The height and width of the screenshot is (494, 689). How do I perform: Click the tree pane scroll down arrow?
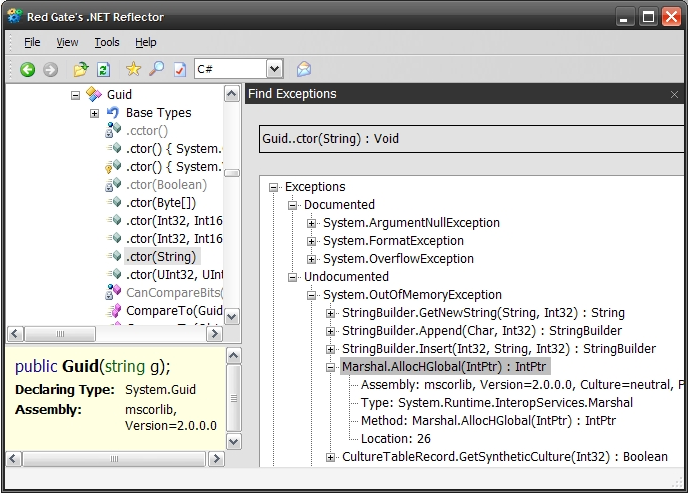point(232,316)
